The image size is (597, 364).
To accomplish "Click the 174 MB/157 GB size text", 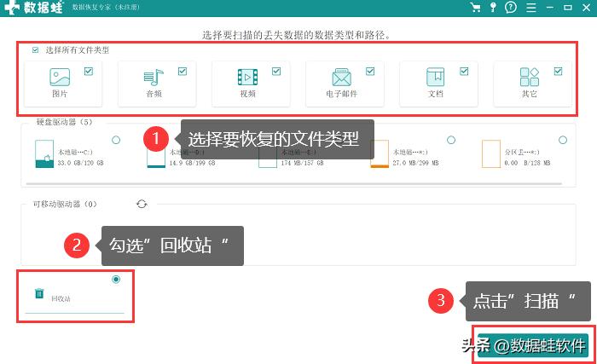I will click(x=302, y=163).
